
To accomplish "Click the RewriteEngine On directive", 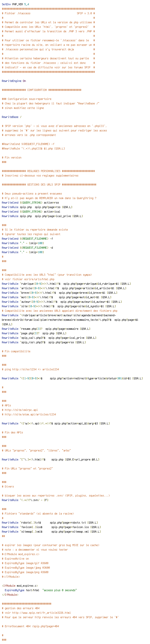I will pos(14,81).
